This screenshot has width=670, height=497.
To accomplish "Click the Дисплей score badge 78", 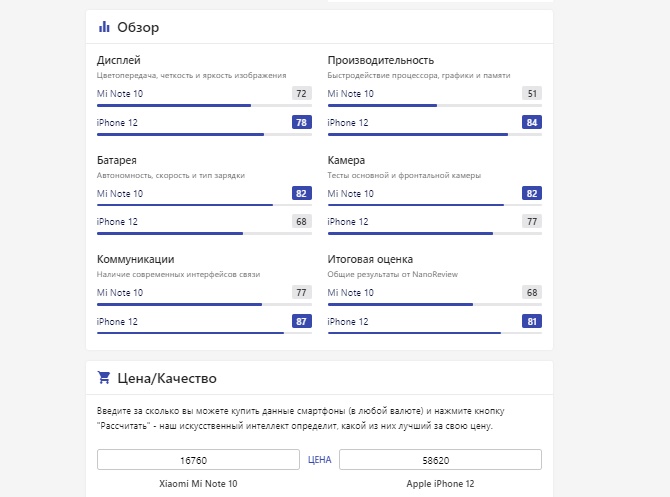I will pos(302,122).
